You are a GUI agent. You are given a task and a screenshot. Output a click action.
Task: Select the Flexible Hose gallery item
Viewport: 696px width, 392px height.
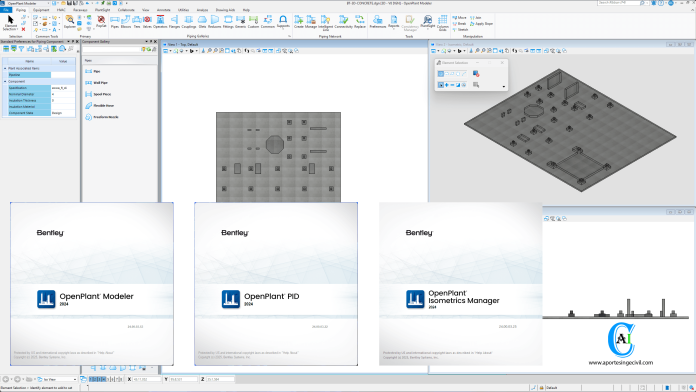coord(99,106)
